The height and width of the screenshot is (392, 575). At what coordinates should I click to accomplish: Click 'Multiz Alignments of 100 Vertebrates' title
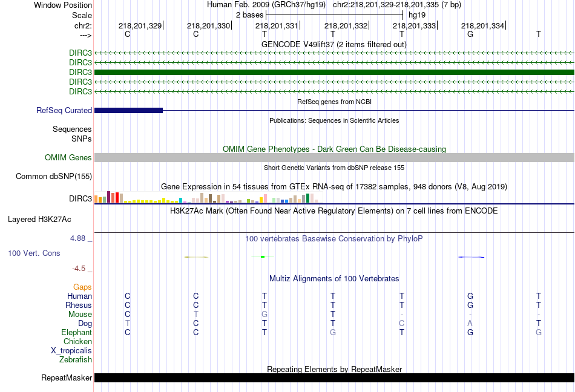coord(334,279)
